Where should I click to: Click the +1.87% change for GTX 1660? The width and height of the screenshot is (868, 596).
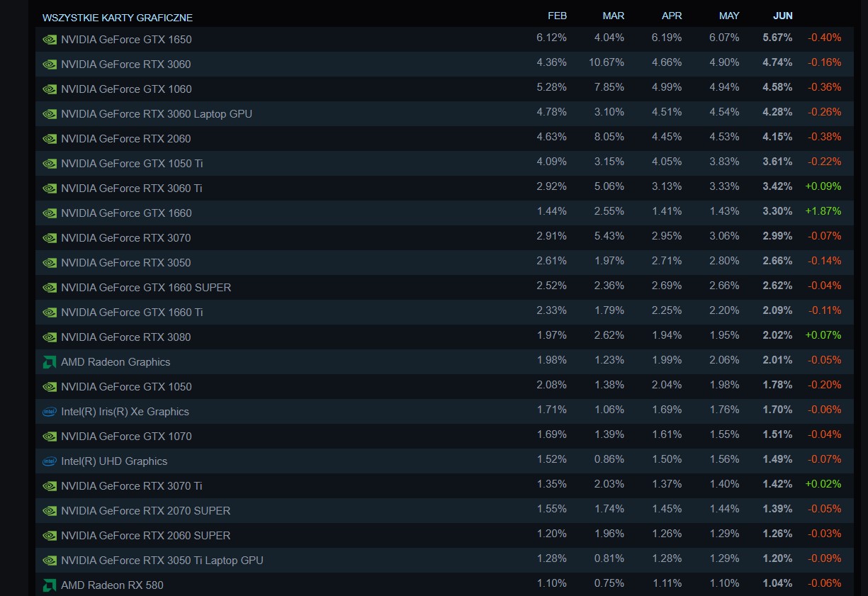pos(823,211)
